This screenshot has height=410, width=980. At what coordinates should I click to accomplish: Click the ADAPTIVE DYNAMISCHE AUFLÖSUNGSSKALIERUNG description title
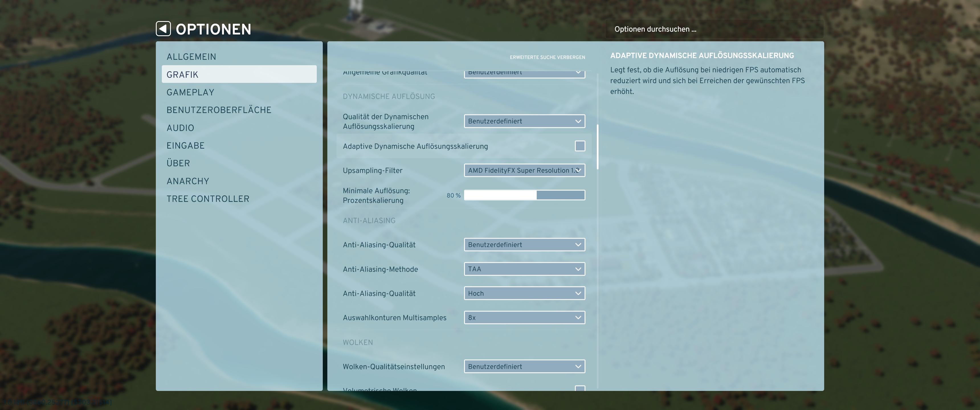[702, 56]
